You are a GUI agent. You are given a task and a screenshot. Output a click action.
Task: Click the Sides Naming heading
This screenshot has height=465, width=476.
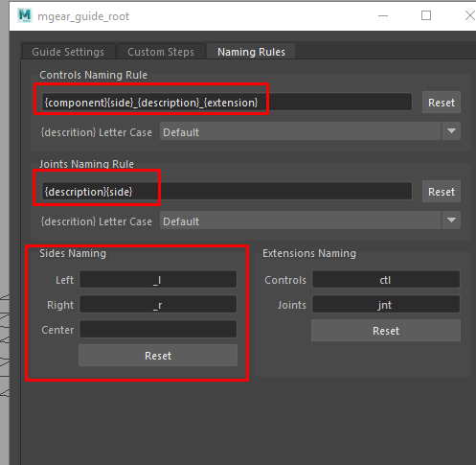pyautogui.click(x=73, y=253)
